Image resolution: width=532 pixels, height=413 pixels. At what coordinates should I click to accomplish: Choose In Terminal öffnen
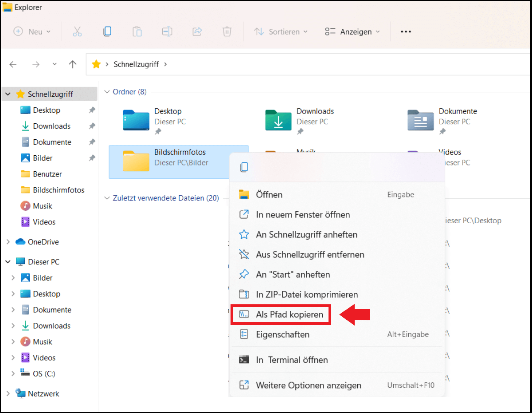(336, 360)
